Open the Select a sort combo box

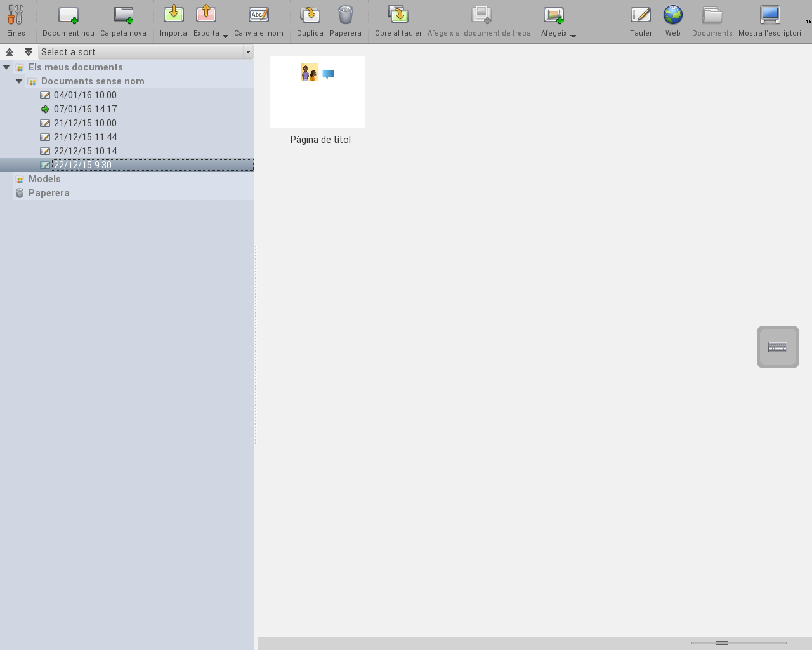(x=145, y=52)
